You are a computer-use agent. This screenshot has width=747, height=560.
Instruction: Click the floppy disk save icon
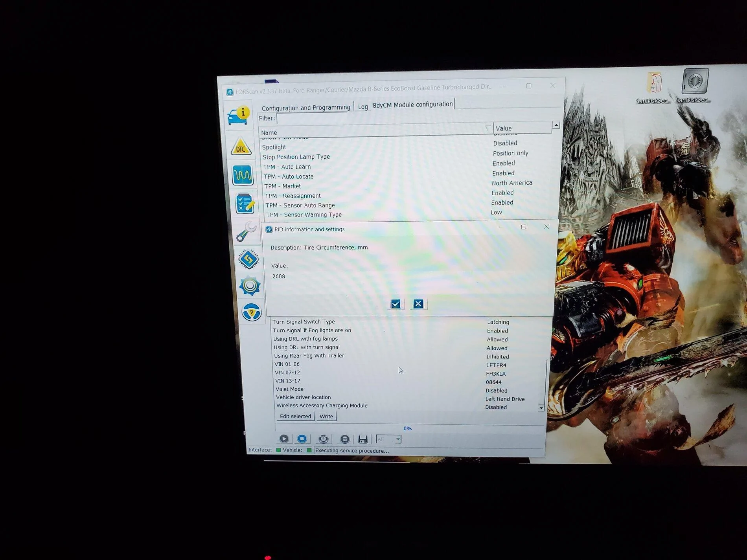coord(363,439)
